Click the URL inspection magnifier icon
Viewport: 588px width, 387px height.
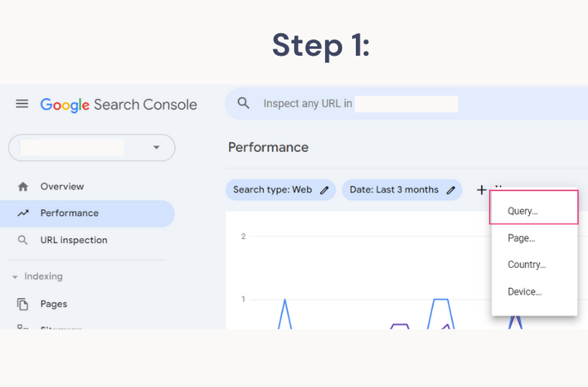(x=23, y=241)
